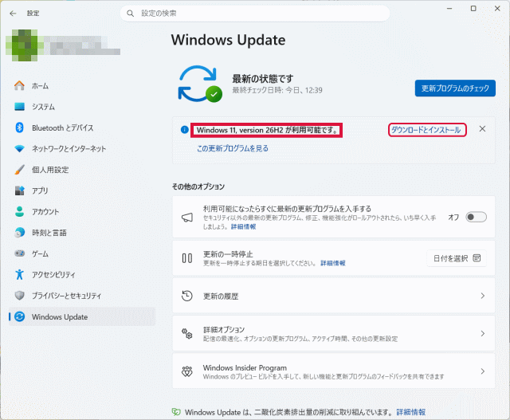Click the Windows Update sidebar icon
This screenshot has height=420, width=510.
[x=19, y=316]
